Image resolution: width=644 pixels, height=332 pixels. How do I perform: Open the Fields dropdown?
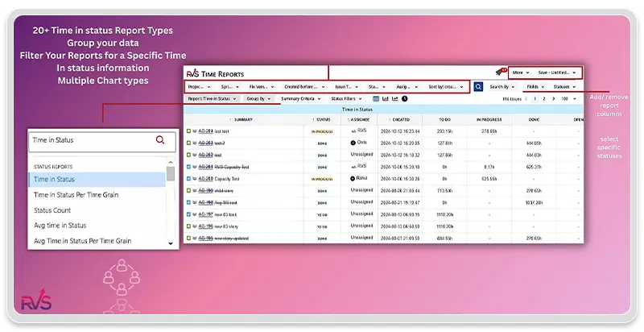coord(535,87)
